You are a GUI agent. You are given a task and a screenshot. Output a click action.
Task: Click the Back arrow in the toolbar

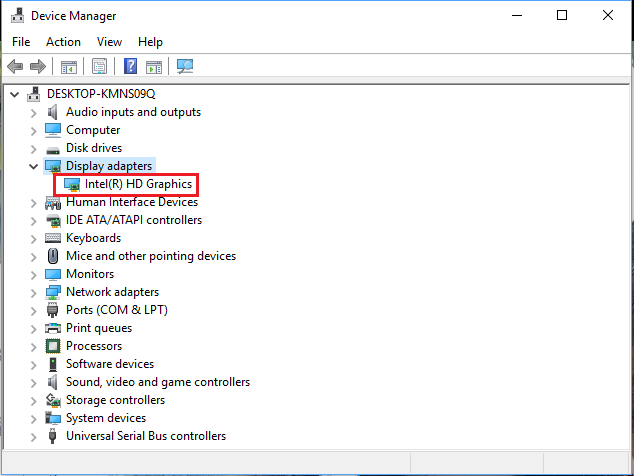(x=15, y=67)
